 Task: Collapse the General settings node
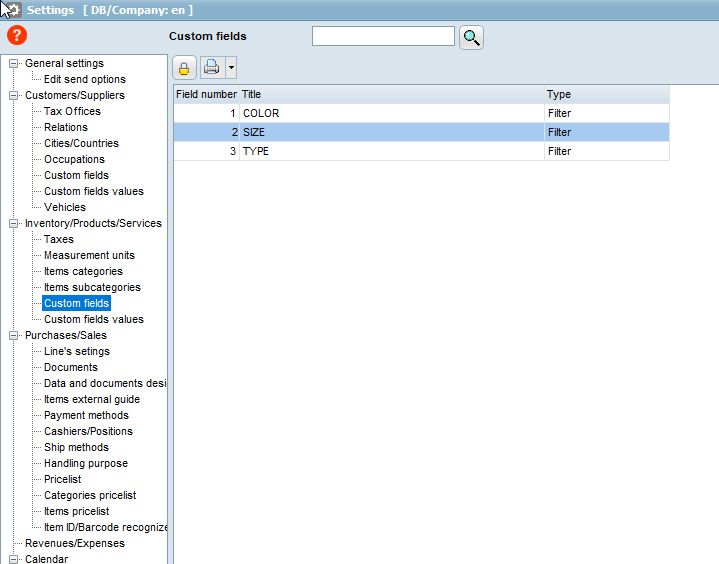[x=14, y=63]
